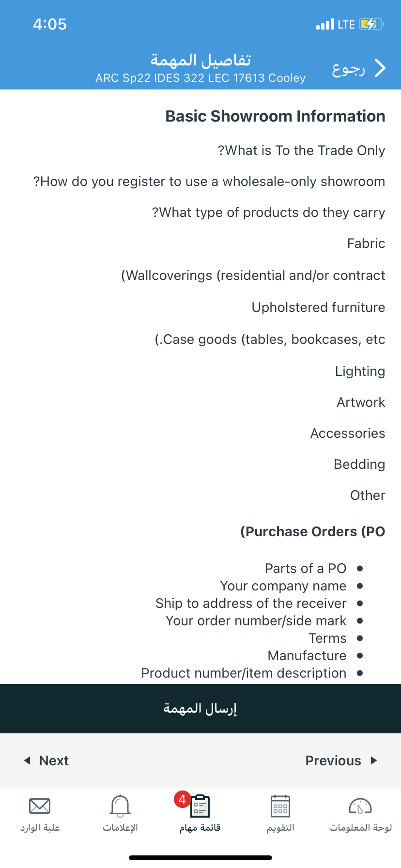This screenshot has width=401, height=868.
Task: Switch to the لوحة المعلومات tab label
Action: [360, 828]
